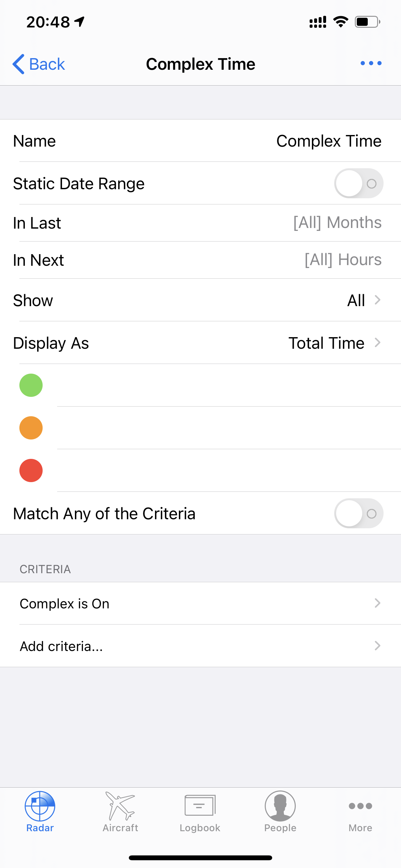
Task: Tap the back chevron arrow
Action: coord(18,64)
